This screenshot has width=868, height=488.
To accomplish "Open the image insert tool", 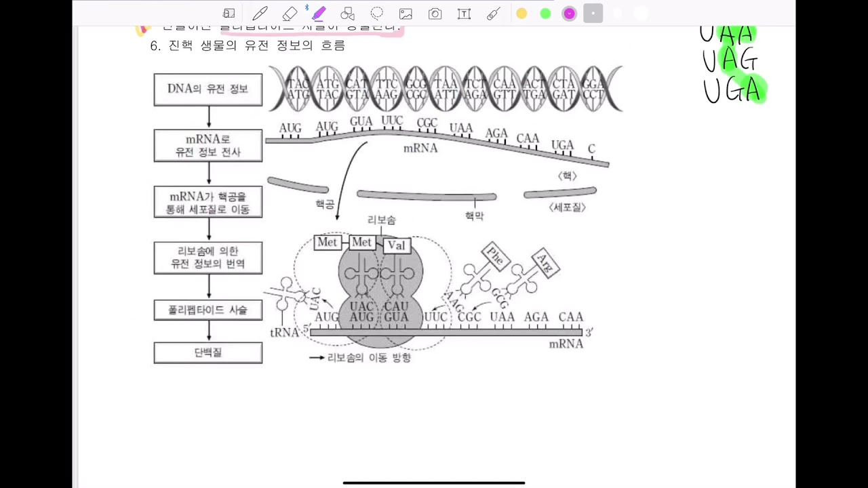I will [406, 14].
